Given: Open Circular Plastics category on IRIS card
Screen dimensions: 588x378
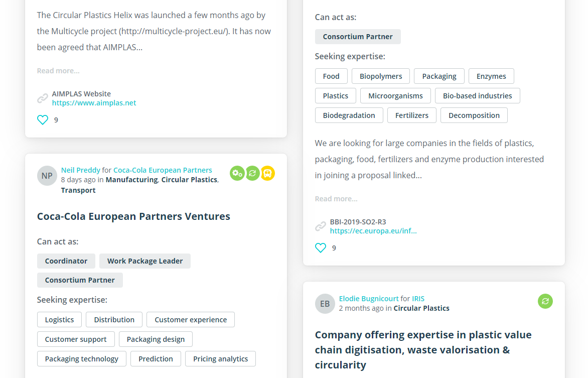Looking at the screenshot, I should click(x=421, y=308).
